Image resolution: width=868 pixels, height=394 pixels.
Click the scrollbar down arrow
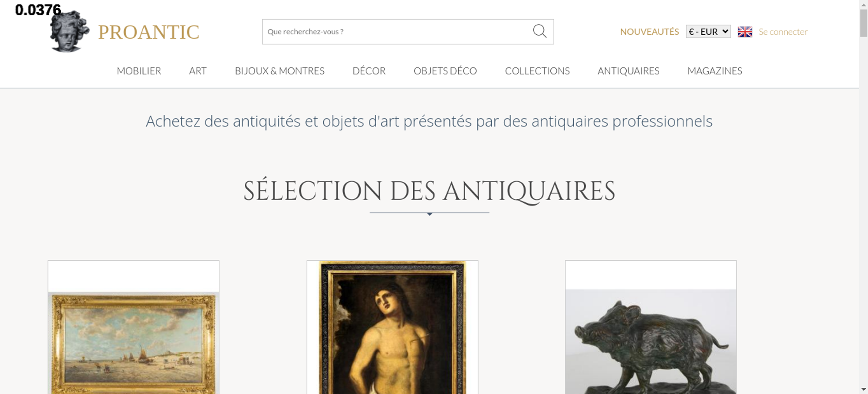[864, 389]
